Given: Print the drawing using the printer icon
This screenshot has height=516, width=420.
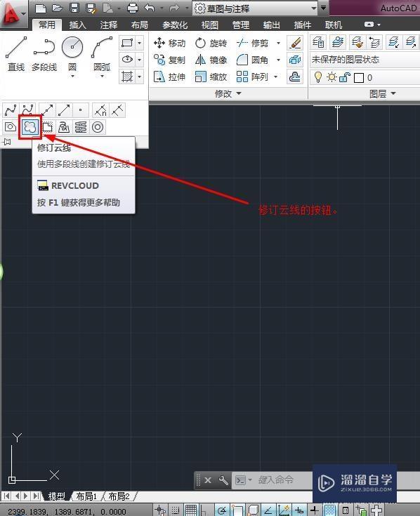Looking at the screenshot, I should [133, 8].
